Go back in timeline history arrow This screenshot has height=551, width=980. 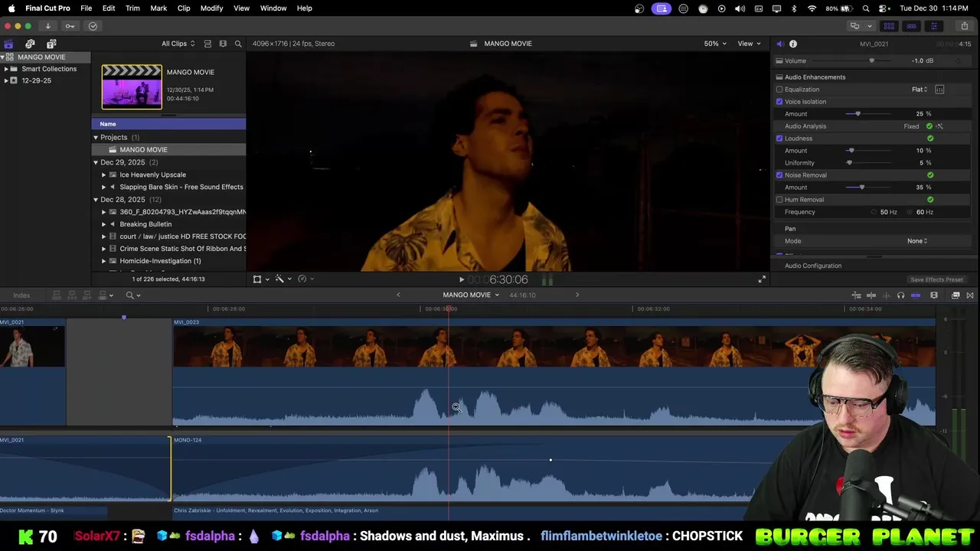[x=398, y=295]
